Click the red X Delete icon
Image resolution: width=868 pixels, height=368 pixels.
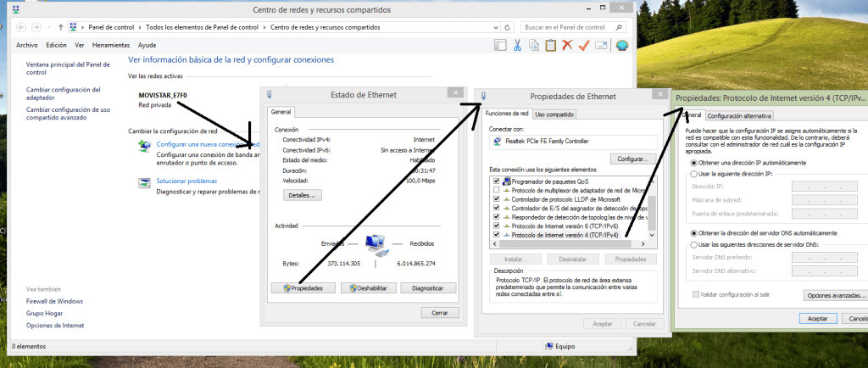coord(567,45)
